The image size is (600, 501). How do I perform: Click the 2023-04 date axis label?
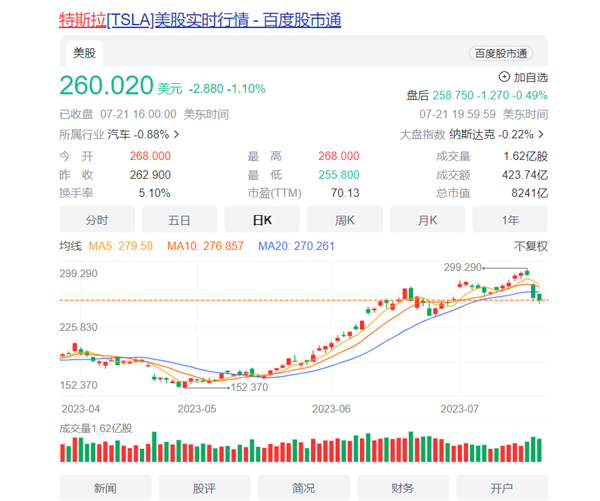coord(80,409)
